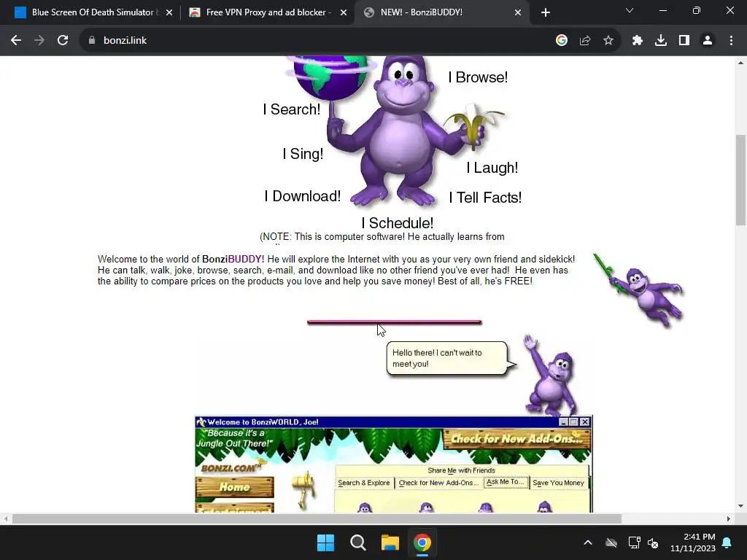Close the Blue Screen Of Death tab
The height and width of the screenshot is (560, 747).
click(169, 12)
